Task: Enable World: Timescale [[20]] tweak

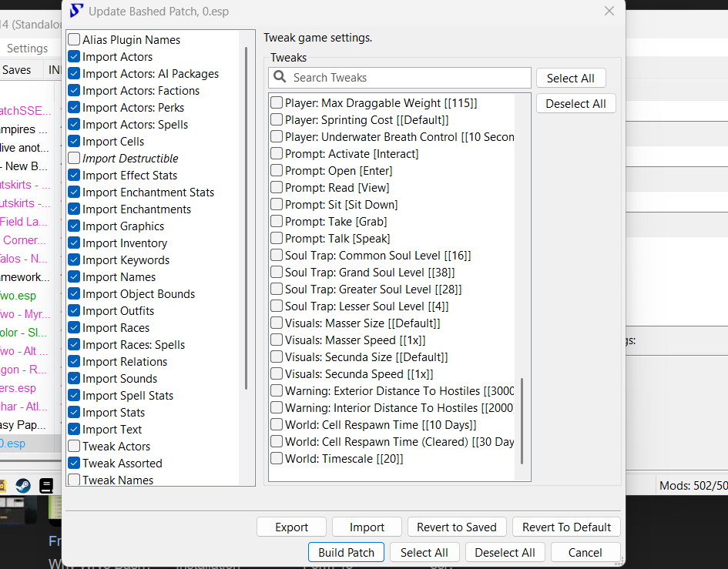Action: (x=277, y=459)
